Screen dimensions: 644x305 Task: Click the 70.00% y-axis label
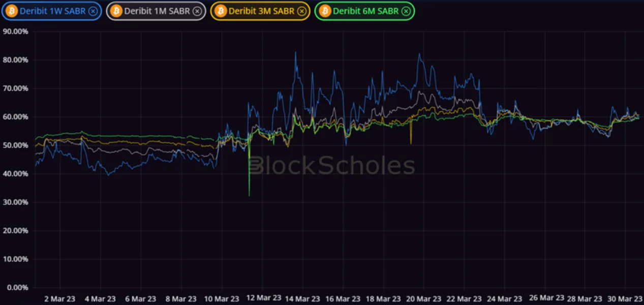point(15,88)
